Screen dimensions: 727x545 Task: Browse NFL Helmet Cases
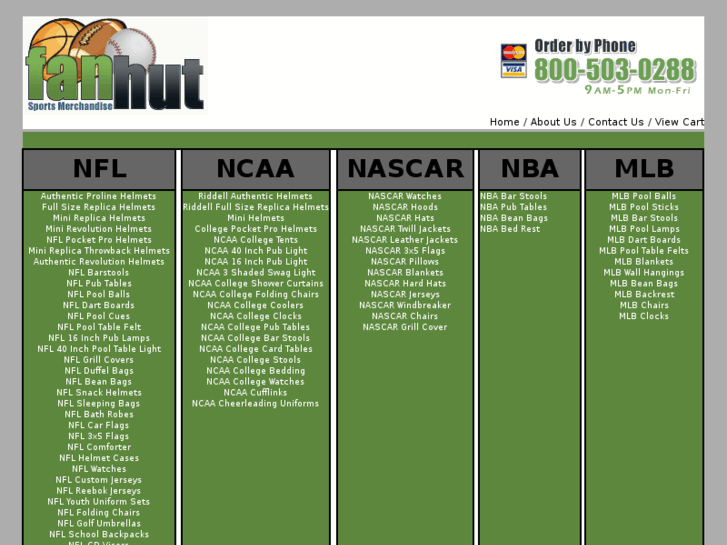(99, 458)
